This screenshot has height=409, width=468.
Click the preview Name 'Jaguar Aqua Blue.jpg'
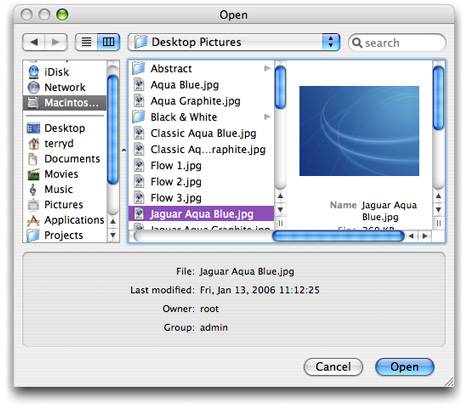click(x=389, y=211)
